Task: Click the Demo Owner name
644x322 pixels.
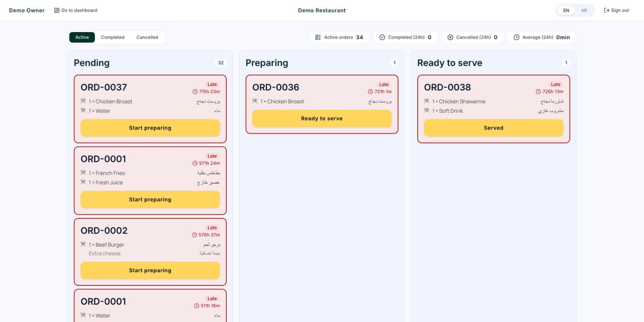Action: point(27,10)
